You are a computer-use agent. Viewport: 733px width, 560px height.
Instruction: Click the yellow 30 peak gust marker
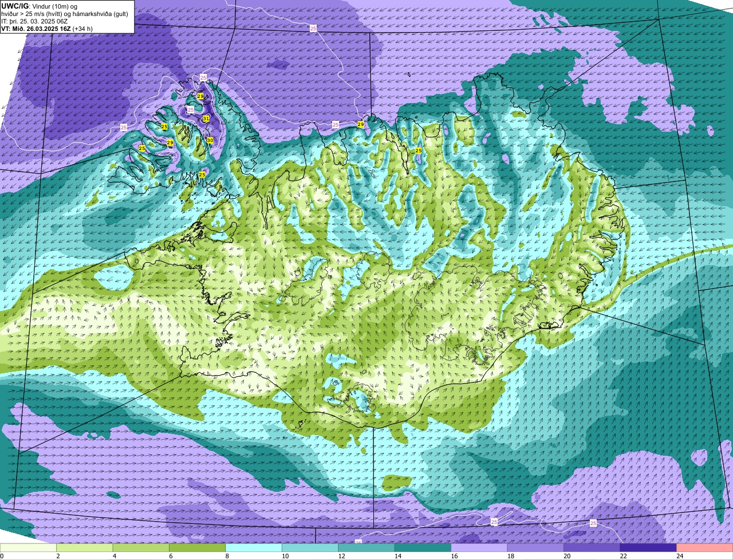pyautogui.click(x=210, y=140)
